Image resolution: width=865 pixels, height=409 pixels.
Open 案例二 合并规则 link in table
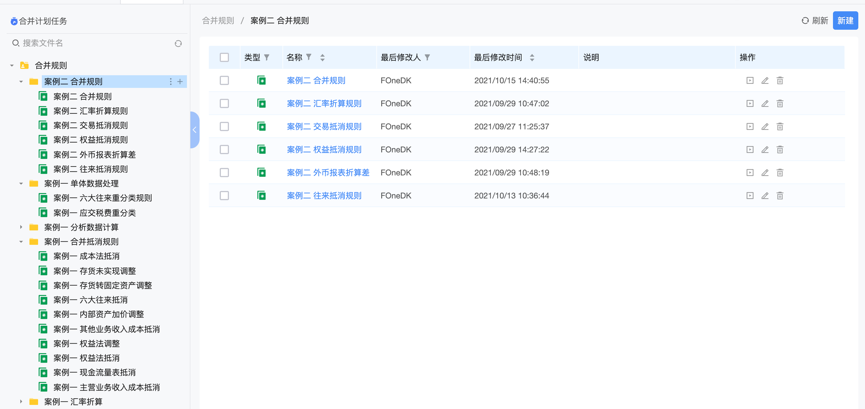tap(316, 81)
